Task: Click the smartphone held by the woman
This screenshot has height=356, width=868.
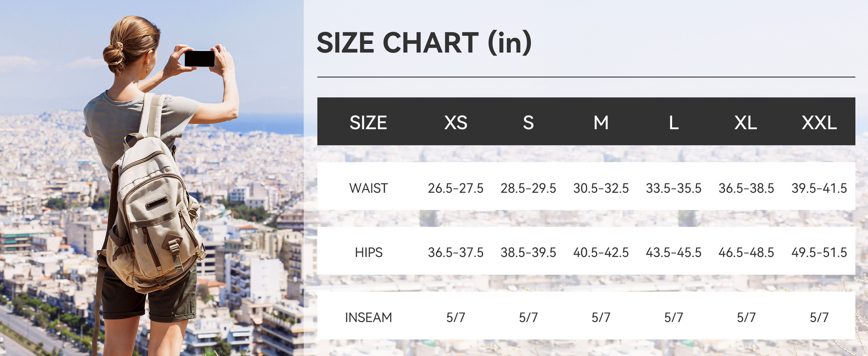Action: tap(199, 58)
